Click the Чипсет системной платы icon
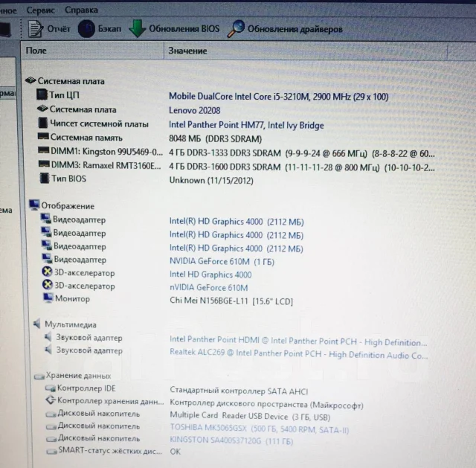476x468 pixels. pos(43,123)
